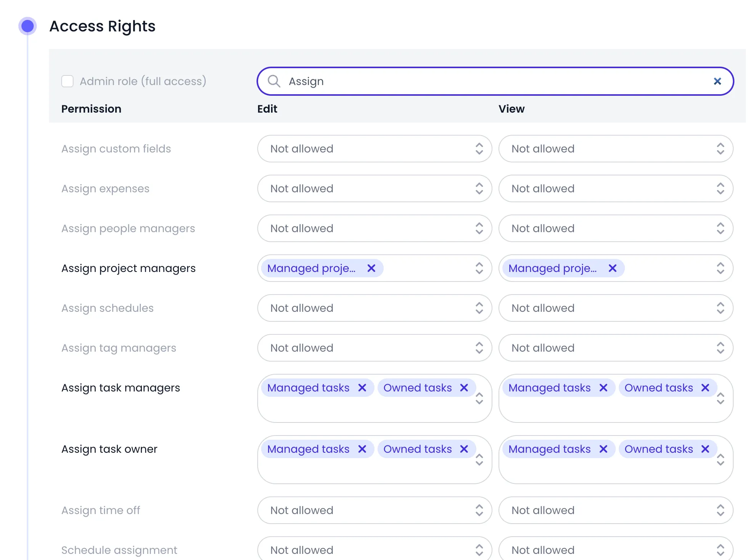The height and width of the screenshot is (560, 752).
Task: Remove Managed projects tag in Edit column
Action: click(371, 268)
